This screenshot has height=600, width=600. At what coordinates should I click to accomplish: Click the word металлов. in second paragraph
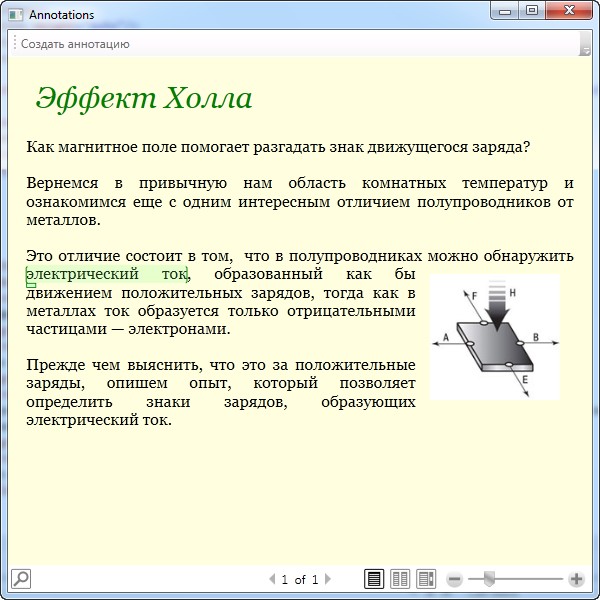click(x=63, y=220)
